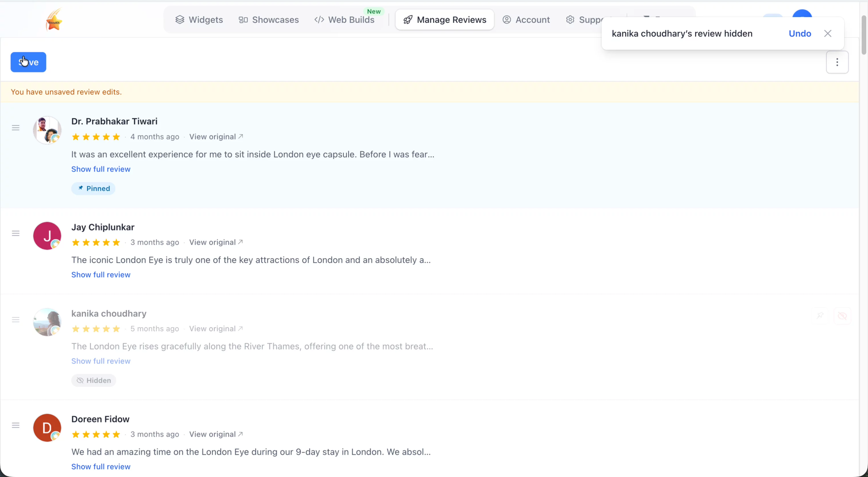Click the RevuKit star logo
This screenshot has width=868, height=477.
(54, 20)
